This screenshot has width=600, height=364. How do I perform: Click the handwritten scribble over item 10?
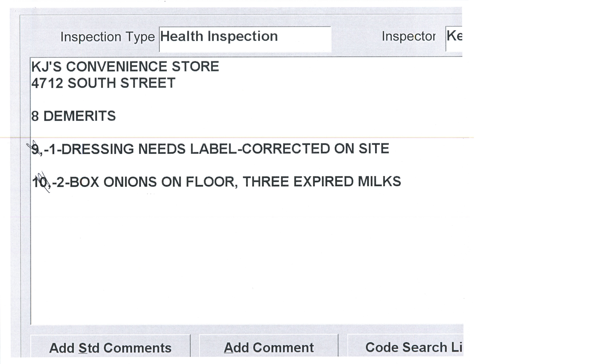click(x=43, y=181)
